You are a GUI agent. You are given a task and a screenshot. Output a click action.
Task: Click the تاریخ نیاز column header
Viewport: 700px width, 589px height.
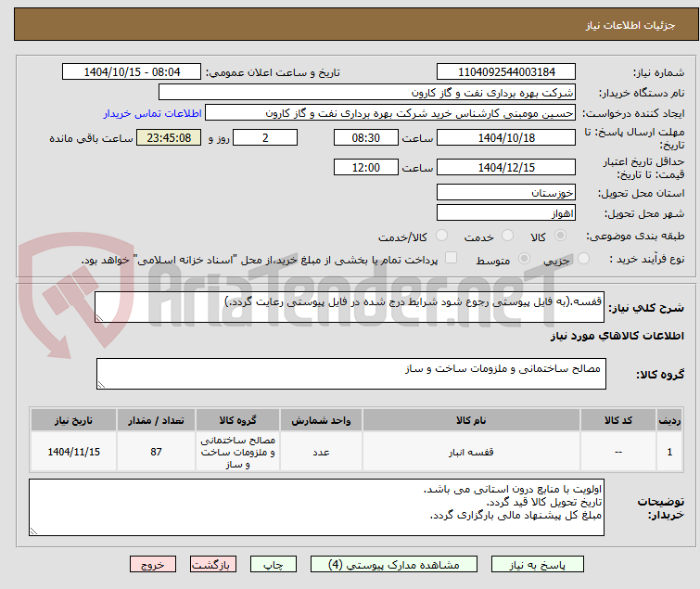click(73, 420)
